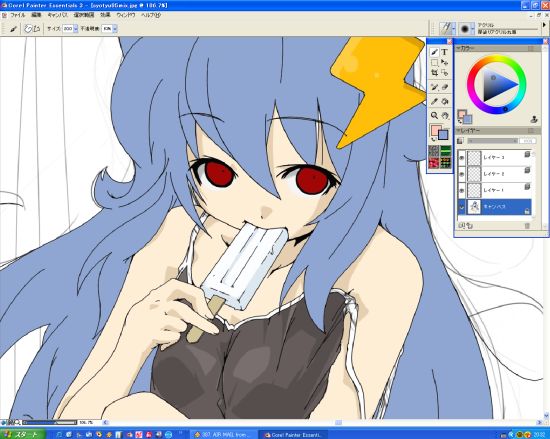Select the additional blue swatch in toolbox
This screenshot has height=439, width=550.
[x=444, y=135]
